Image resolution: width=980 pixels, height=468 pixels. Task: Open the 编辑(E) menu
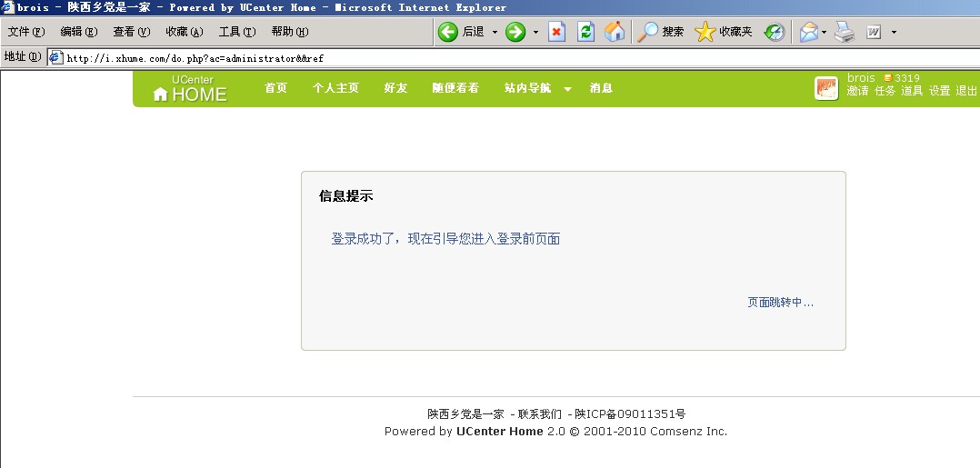79,32
